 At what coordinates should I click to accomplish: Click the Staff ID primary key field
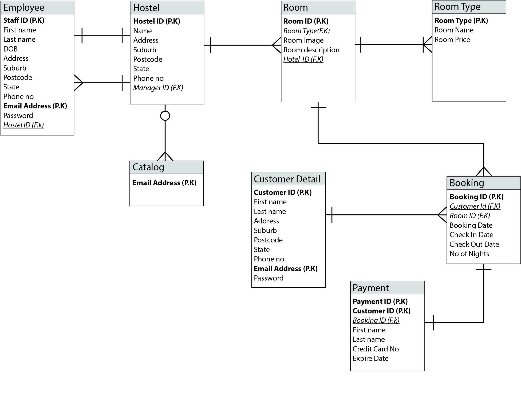click(33, 23)
